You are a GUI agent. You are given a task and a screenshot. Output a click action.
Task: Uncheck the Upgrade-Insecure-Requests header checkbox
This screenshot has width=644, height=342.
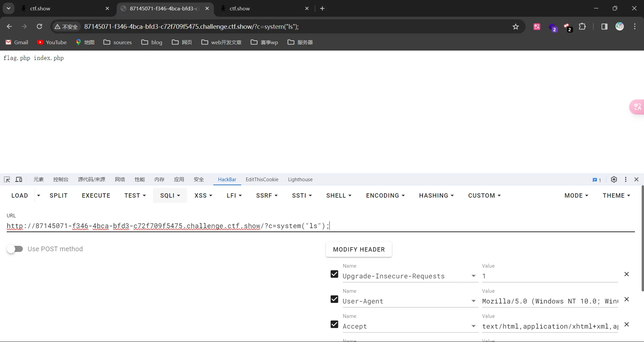click(x=334, y=274)
